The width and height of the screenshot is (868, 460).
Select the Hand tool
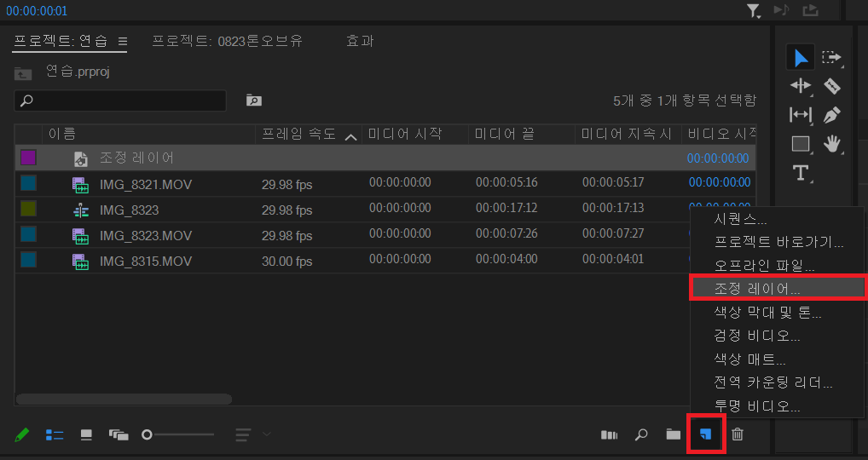[x=831, y=144]
